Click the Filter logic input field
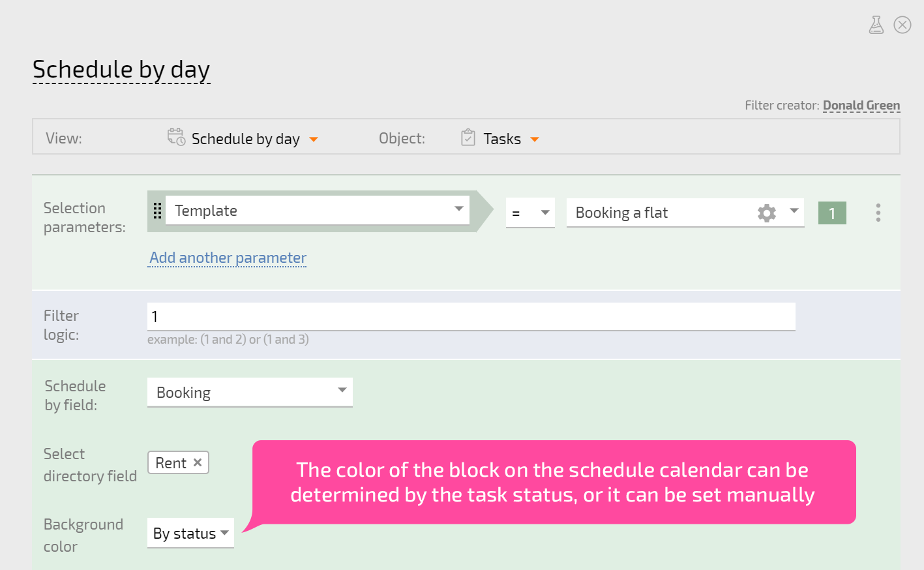 pyautogui.click(x=471, y=316)
